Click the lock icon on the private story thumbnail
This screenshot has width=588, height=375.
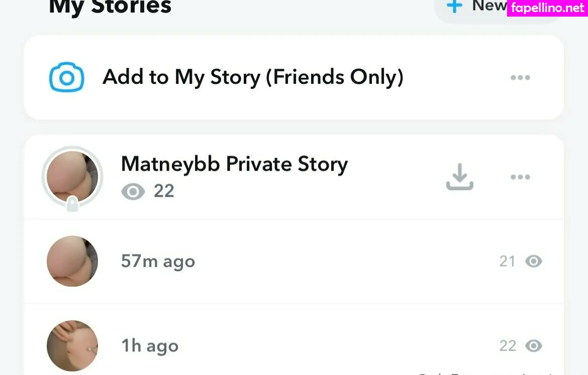point(72,203)
